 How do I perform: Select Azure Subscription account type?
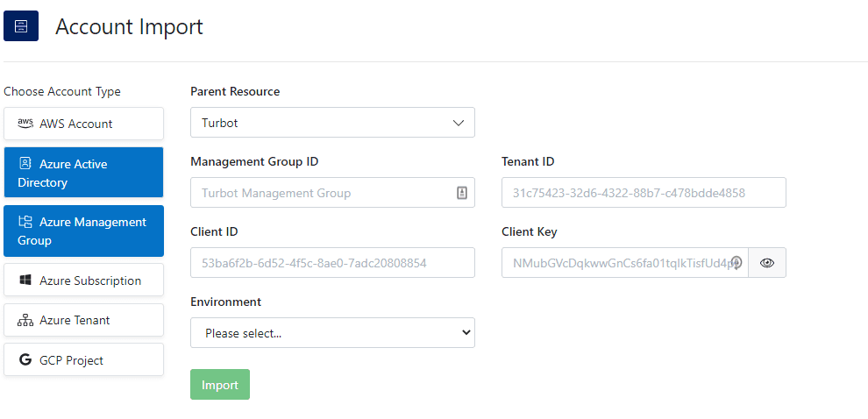click(83, 281)
